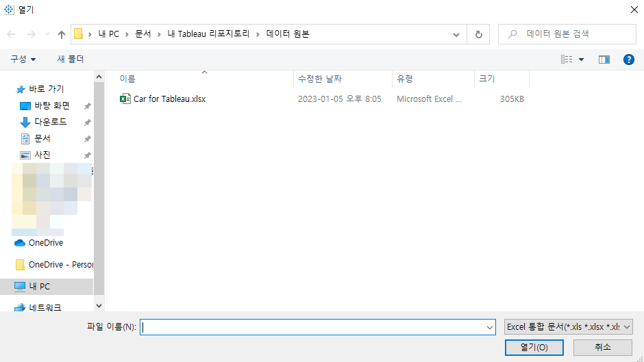The width and height of the screenshot is (644, 362).
Task: Open 바로 가기 in navigation pane
Action: (x=47, y=89)
